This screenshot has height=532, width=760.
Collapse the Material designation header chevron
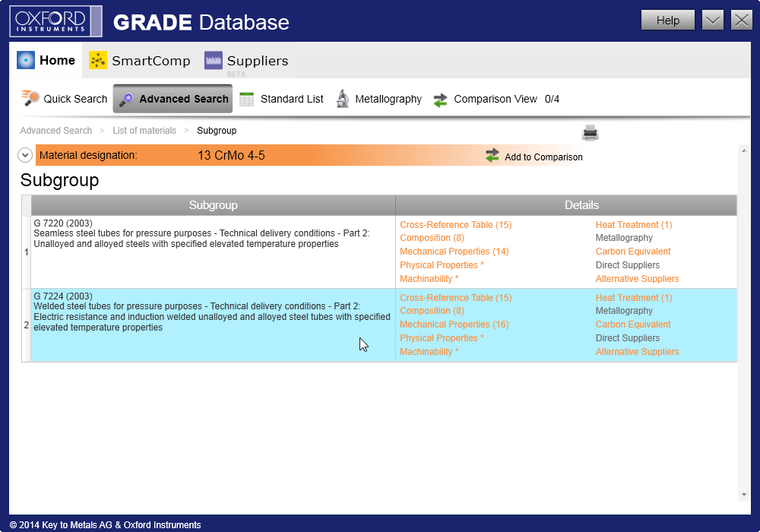pyautogui.click(x=25, y=155)
